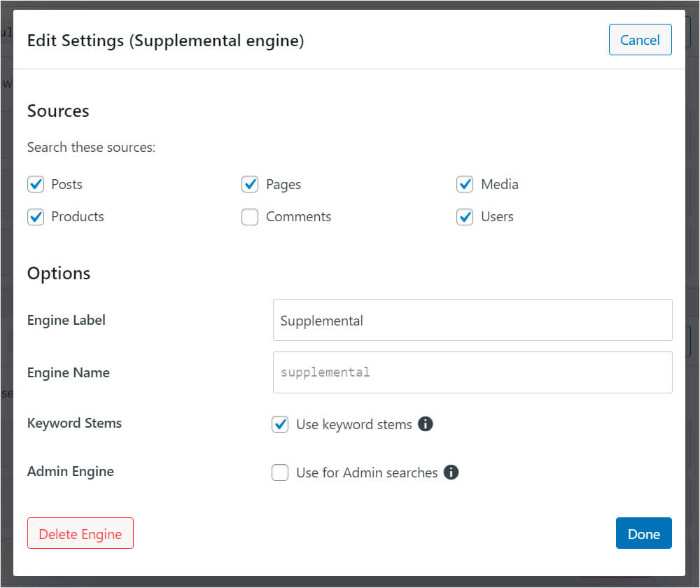Click the Engine Label input field
700x588 pixels.
(x=472, y=320)
